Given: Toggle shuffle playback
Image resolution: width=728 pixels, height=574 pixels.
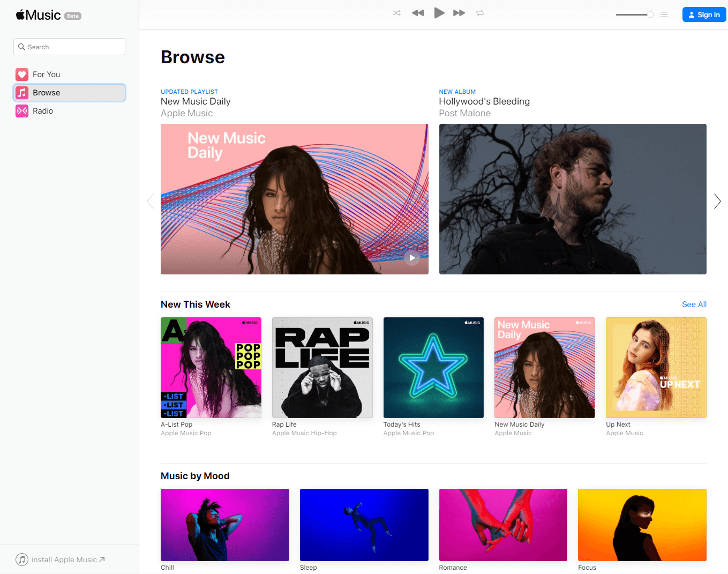Looking at the screenshot, I should pyautogui.click(x=396, y=13).
